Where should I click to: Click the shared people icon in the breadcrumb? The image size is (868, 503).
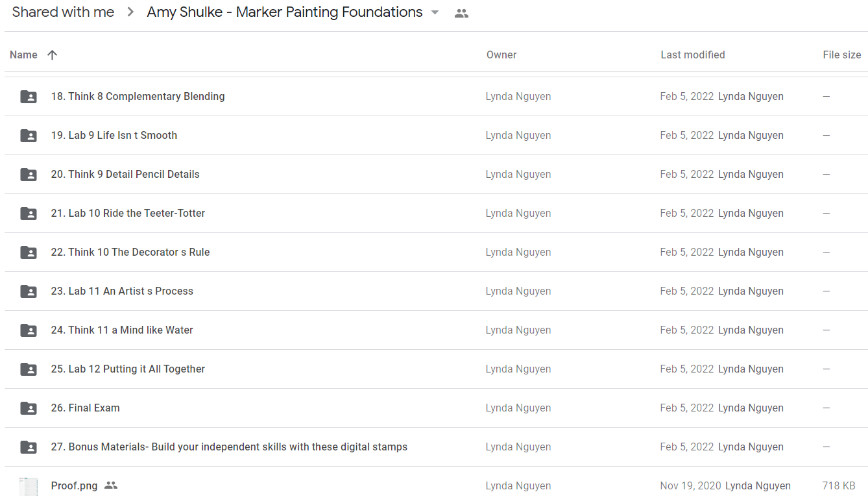(461, 13)
